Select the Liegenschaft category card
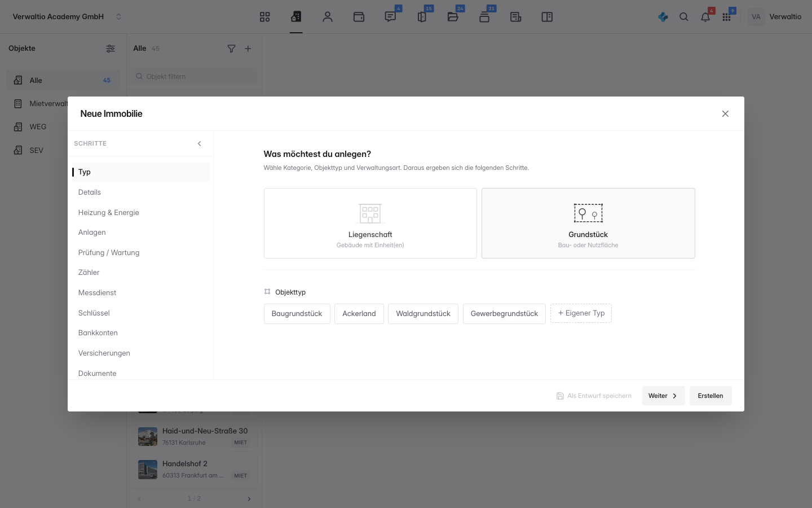812x508 pixels. coord(370,223)
